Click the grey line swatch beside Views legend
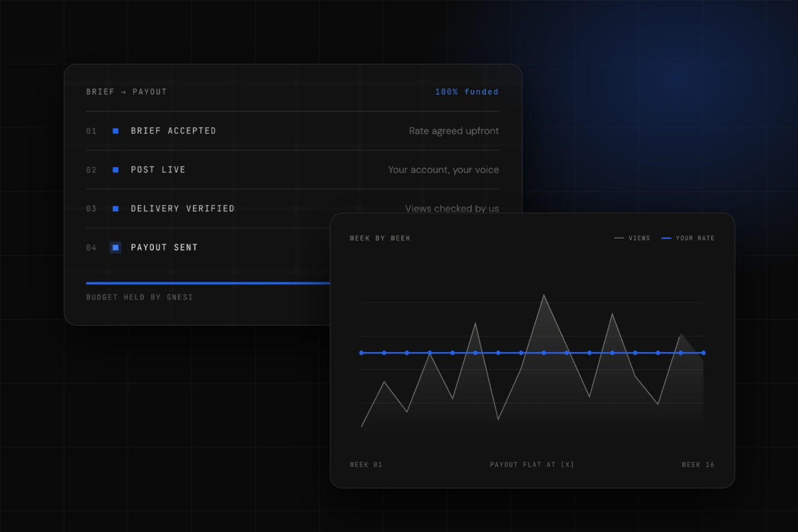 pos(619,238)
